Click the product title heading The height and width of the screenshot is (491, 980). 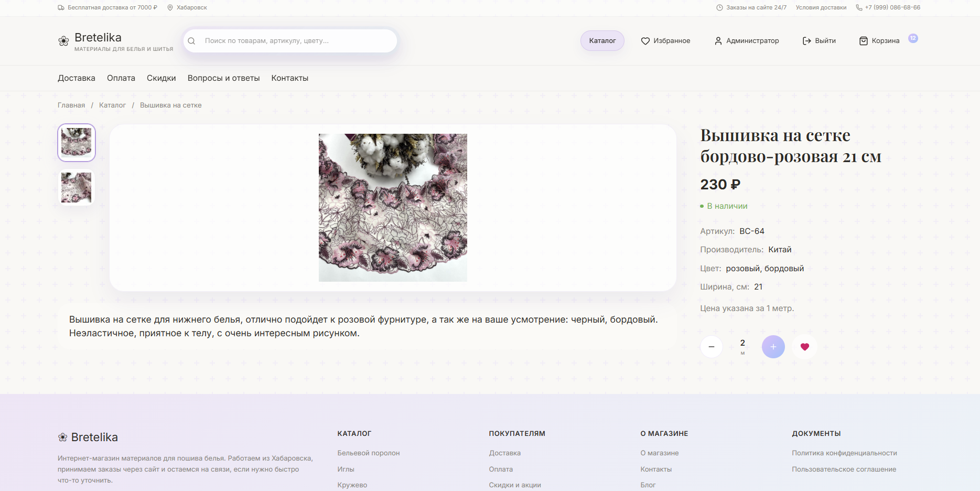coord(791,146)
